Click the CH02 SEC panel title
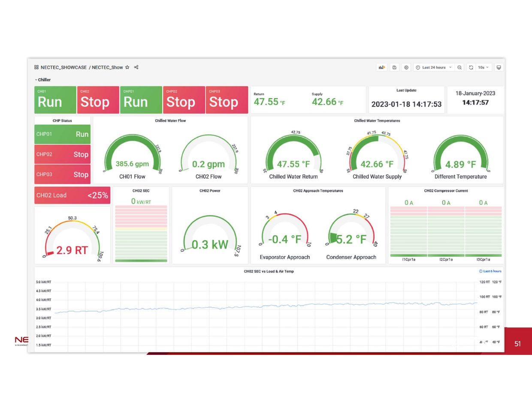Screen dimensions: 532x411 (x=141, y=191)
